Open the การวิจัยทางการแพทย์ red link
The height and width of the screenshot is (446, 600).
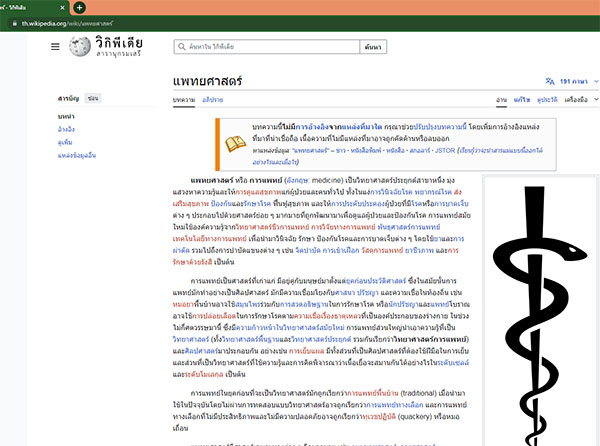coord(343,227)
